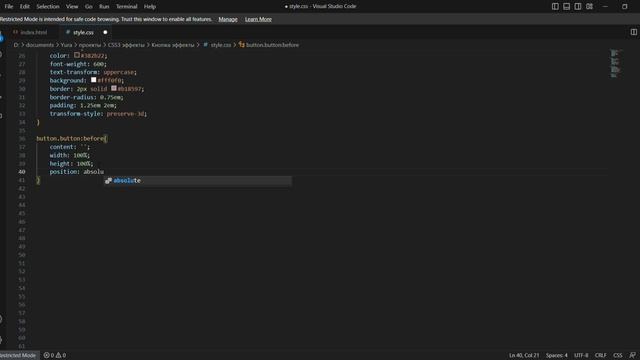The height and width of the screenshot is (360, 640).
Task: Click the UTF-8 encoding indicator
Action: [x=581, y=356]
